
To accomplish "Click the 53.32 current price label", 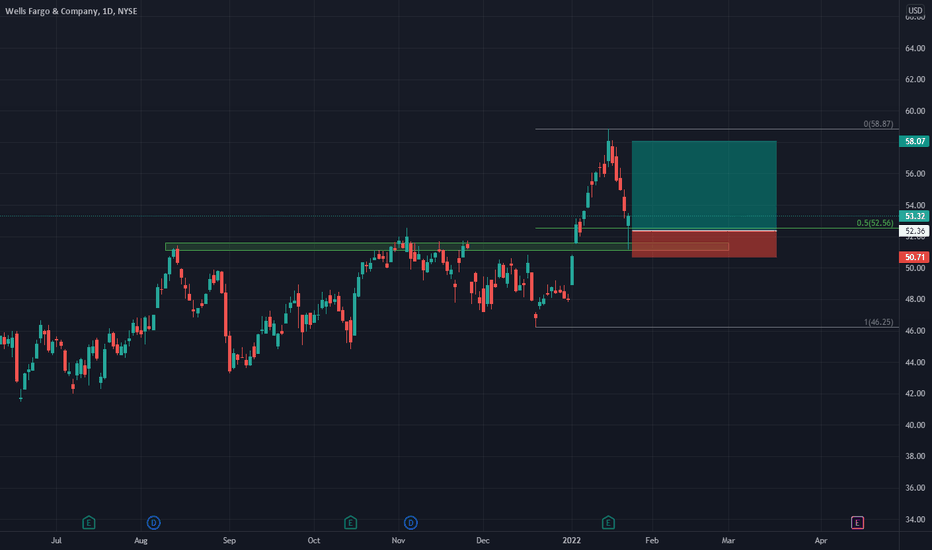I will [914, 216].
